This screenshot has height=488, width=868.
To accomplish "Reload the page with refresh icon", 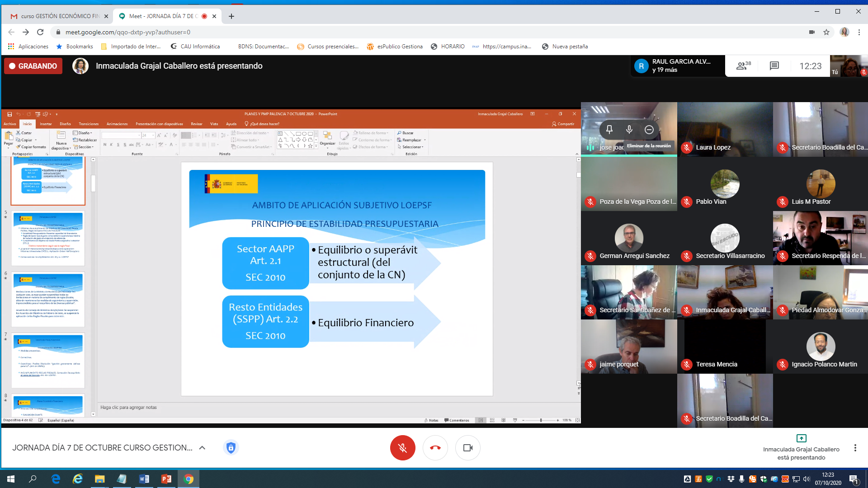I will [x=40, y=32].
